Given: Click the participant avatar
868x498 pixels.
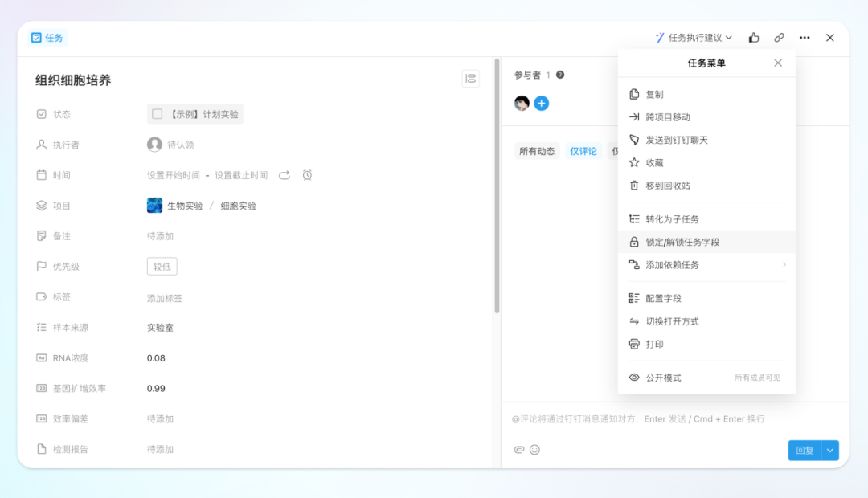Looking at the screenshot, I should point(522,104).
